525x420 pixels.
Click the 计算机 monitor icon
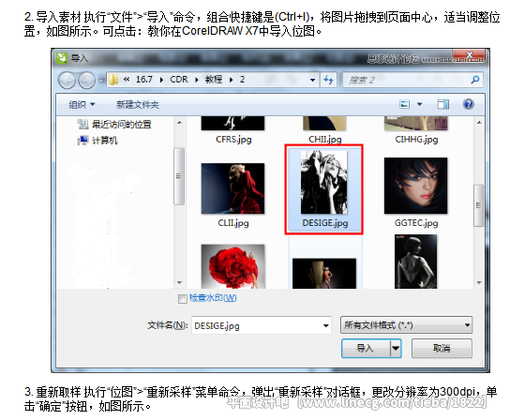point(82,141)
